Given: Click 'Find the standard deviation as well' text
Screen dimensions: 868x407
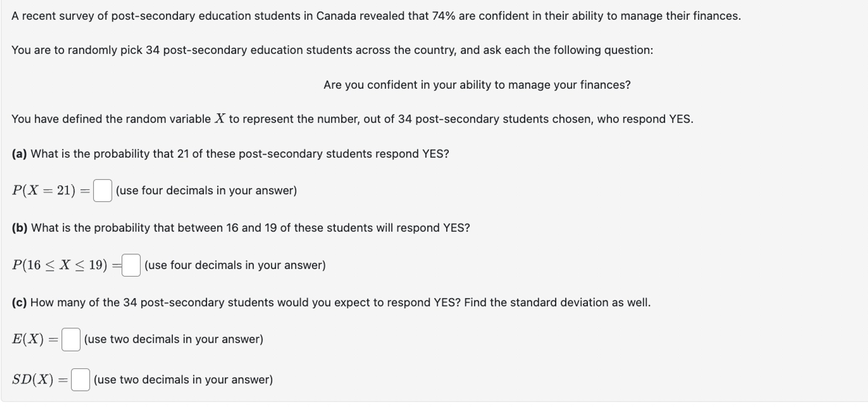Looking at the screenshot, I should click(x=557, y=302).
